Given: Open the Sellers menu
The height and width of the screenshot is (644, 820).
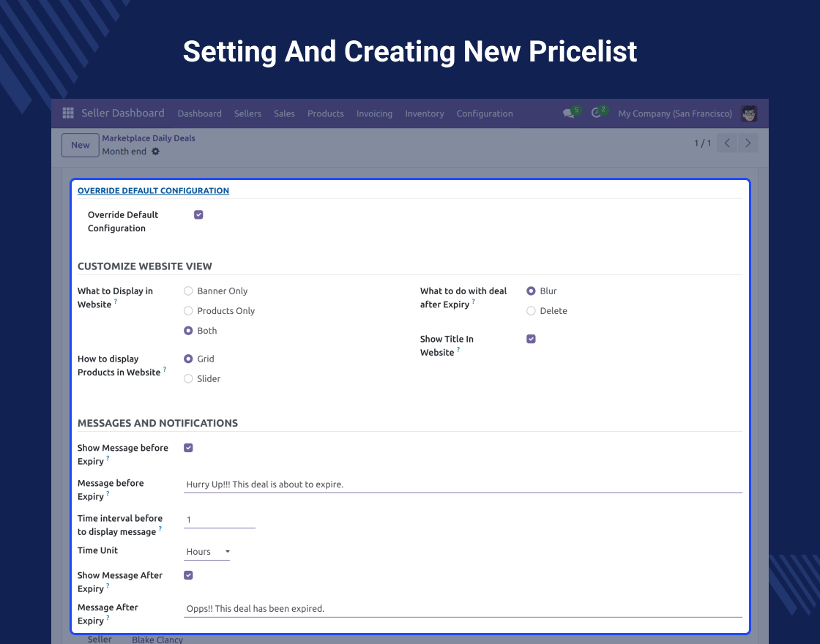Looking at the screenshot, I should pyautogui.click(x=248, y=113).
